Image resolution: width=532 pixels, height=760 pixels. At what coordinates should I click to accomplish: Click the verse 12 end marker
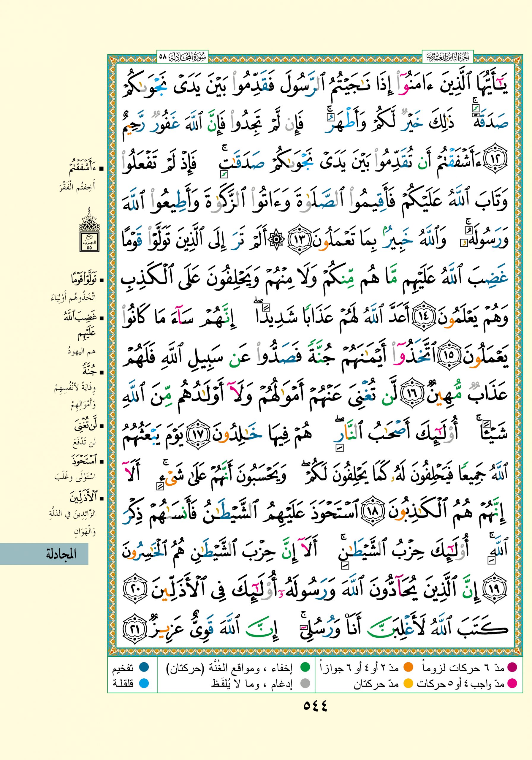pyautogui.click(x=496, y=159)
